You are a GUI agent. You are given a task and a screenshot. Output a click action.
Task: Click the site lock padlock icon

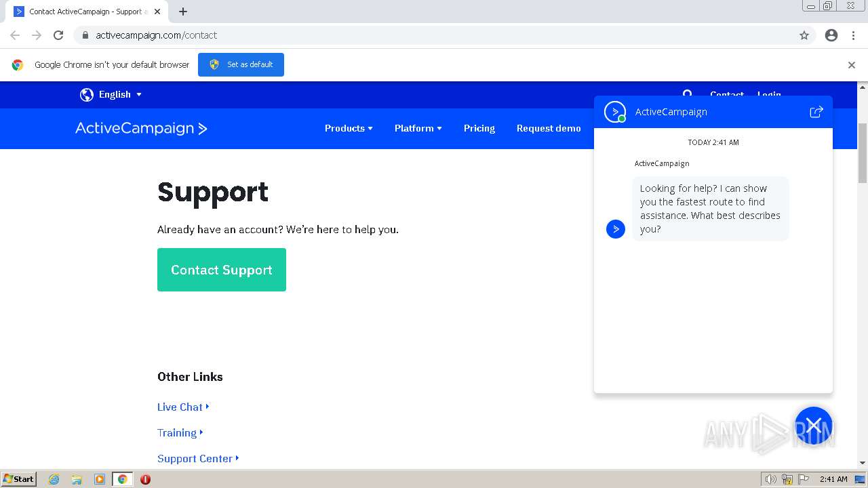pyautogui.click(x=85, y=35)
